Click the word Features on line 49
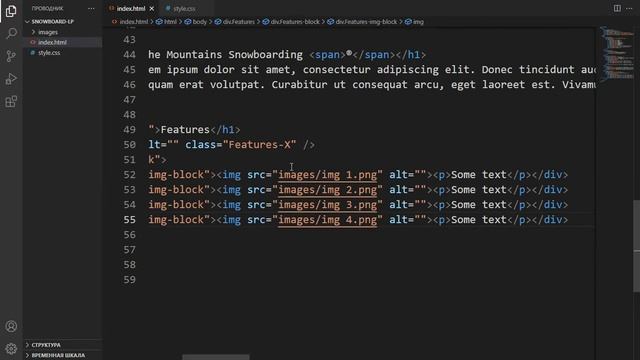 (185, 130)
